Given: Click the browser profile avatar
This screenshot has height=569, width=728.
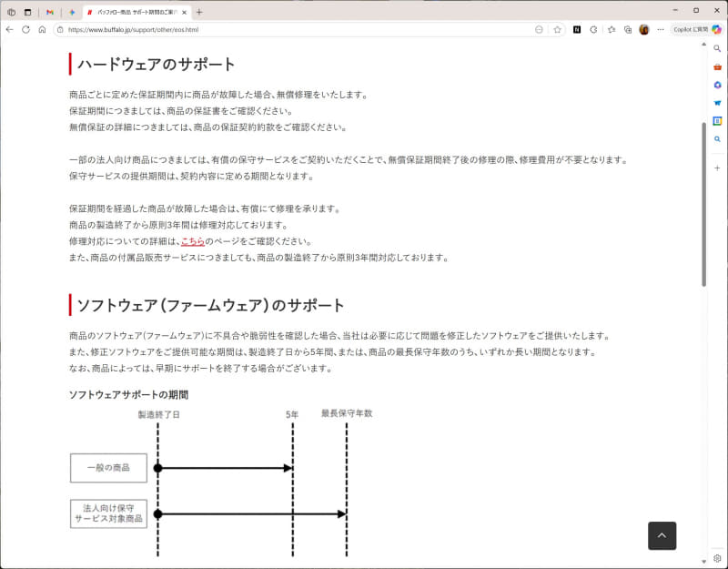Looking at the screenshot, I should tap(643, 30).
